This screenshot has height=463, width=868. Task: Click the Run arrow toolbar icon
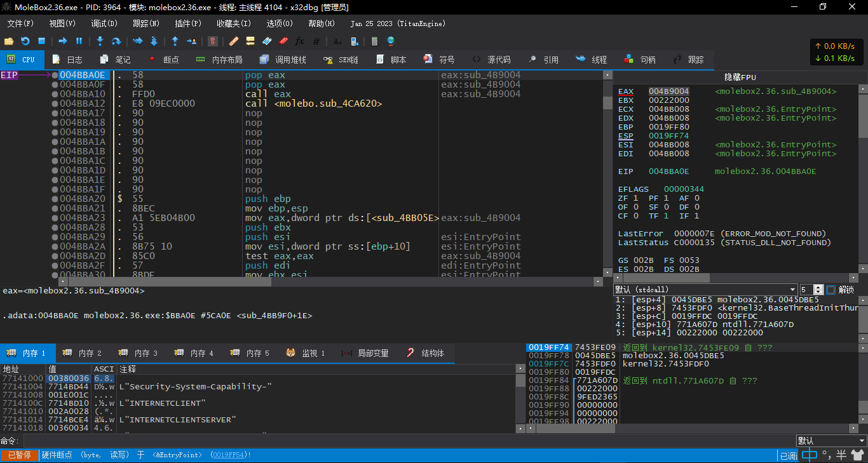point(63,41)
